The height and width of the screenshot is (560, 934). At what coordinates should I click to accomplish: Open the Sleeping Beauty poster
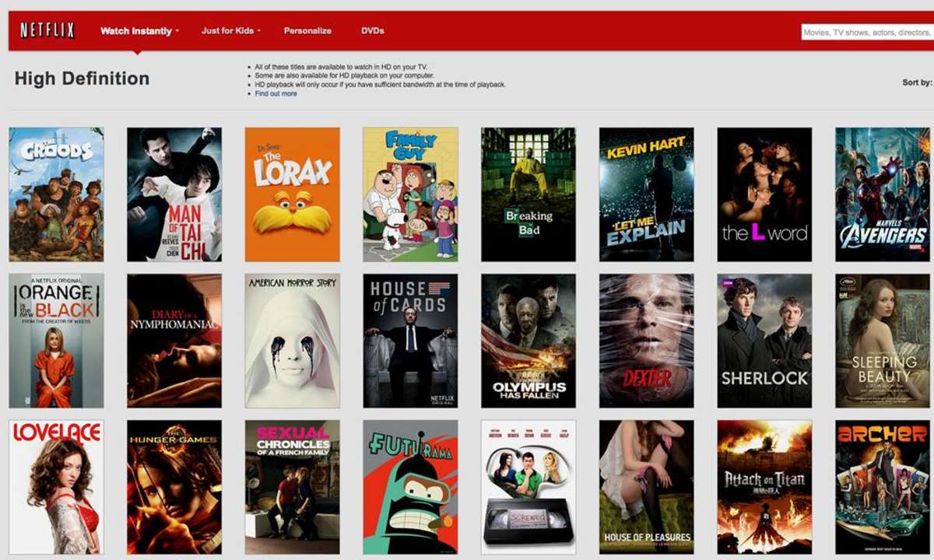pos(883,341)
